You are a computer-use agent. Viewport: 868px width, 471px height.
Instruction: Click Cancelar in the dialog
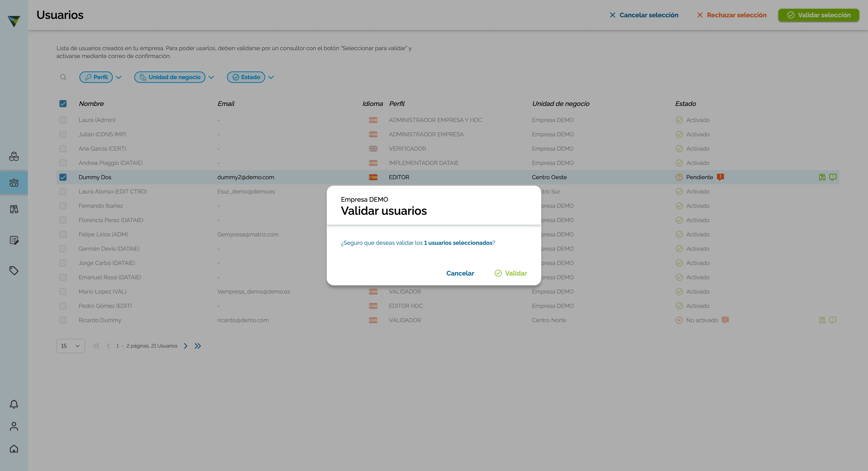460,273
